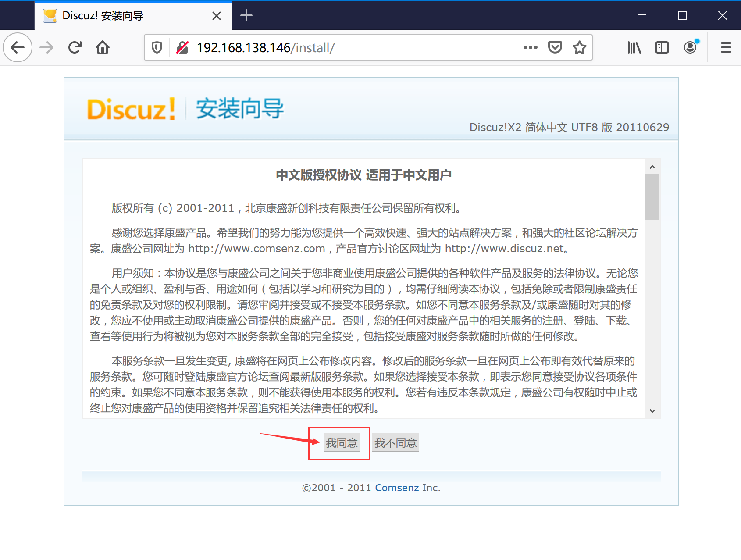Close the Discuz! 安装向导 tab
The width and height of the screenshot is (741, 560).
[x=217, y=16]
